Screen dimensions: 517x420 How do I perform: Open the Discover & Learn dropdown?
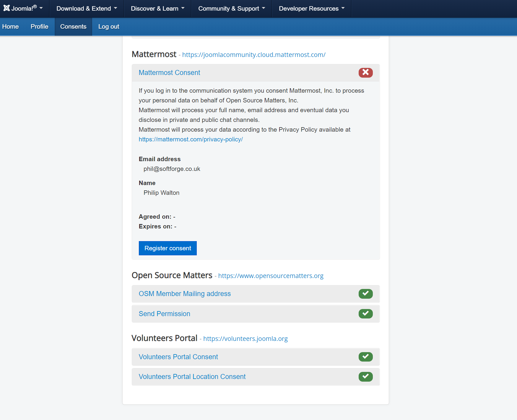point(157,9)
